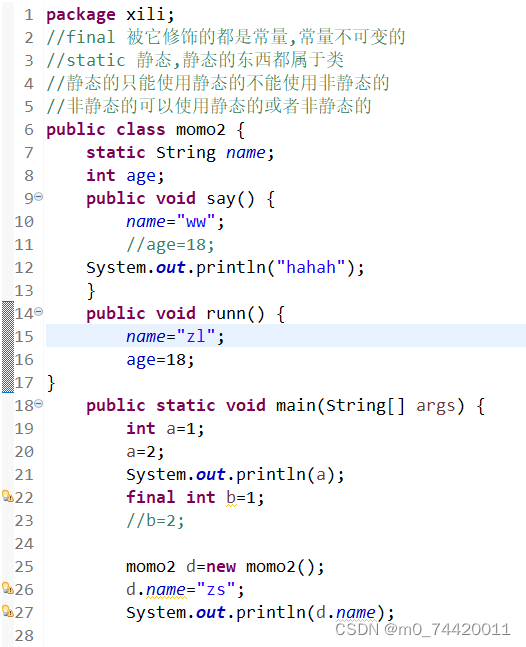This screenshot has width=526, height=647.
Task: Click the warning icon on line 22
Action: tap(8, 496)
